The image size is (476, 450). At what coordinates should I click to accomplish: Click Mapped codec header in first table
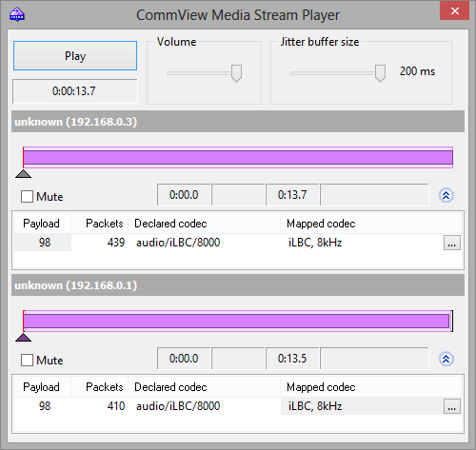pyautogui.click(x=371, y=224)
